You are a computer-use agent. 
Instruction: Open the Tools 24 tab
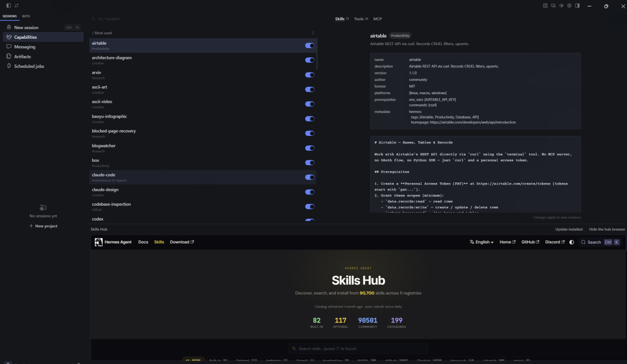click(x=361, y=19)
